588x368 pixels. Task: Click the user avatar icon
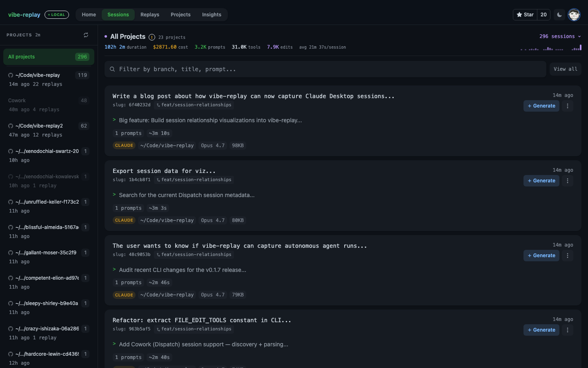574,15
